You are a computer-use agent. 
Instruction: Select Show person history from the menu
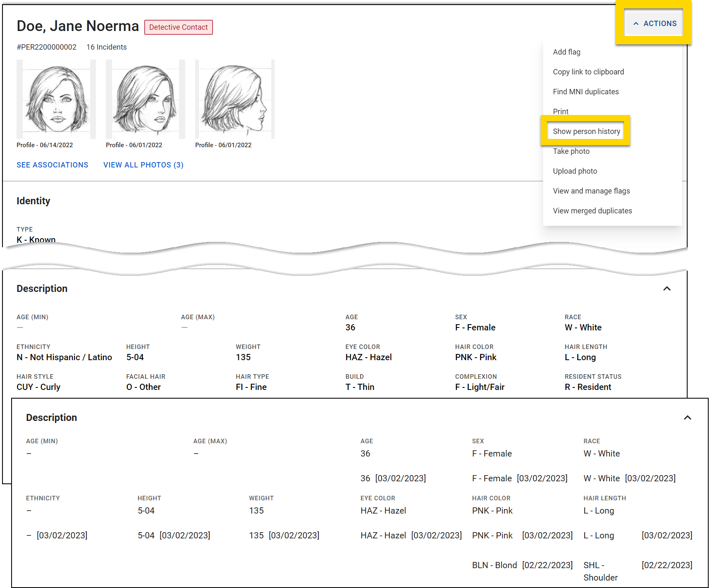tap(586, 131)
